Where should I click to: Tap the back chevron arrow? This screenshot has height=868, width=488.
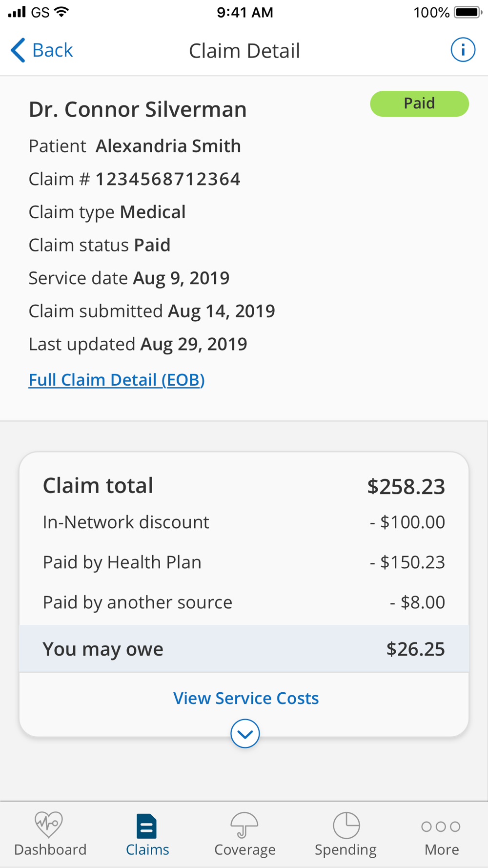click(18, 50)
